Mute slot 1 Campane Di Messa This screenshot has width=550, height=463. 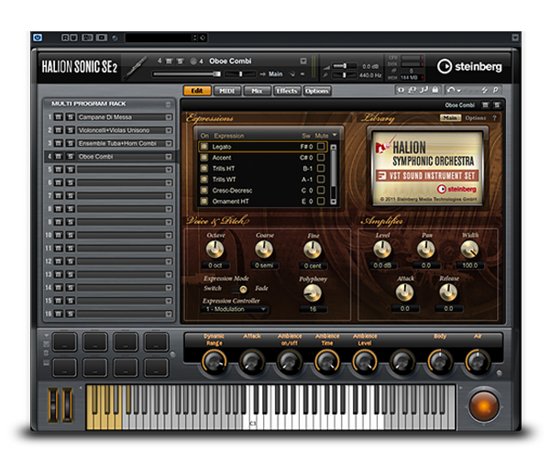click(59, 117)
